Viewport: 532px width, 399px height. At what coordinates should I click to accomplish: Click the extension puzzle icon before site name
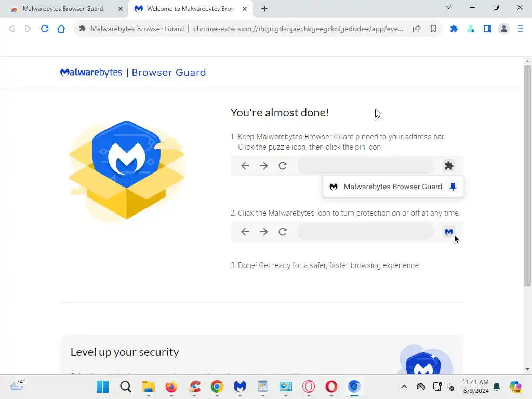click(83, 29)
